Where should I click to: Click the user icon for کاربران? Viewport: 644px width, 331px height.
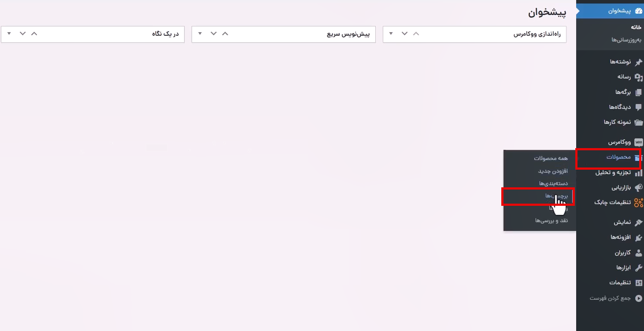(638, 253)
